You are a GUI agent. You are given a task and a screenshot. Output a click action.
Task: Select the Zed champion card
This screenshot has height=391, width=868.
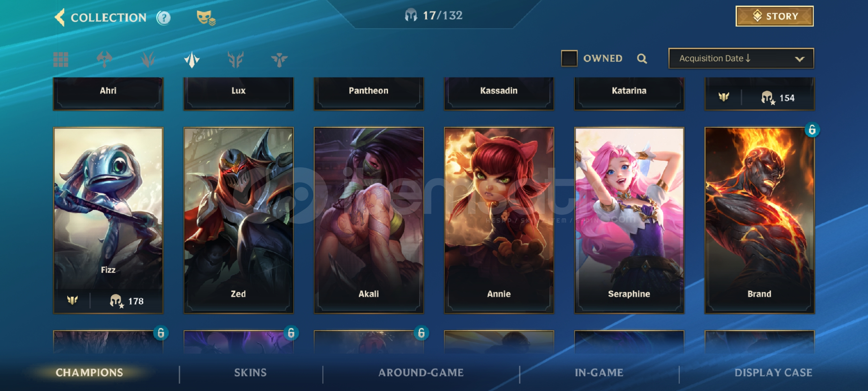coord(238,220)
